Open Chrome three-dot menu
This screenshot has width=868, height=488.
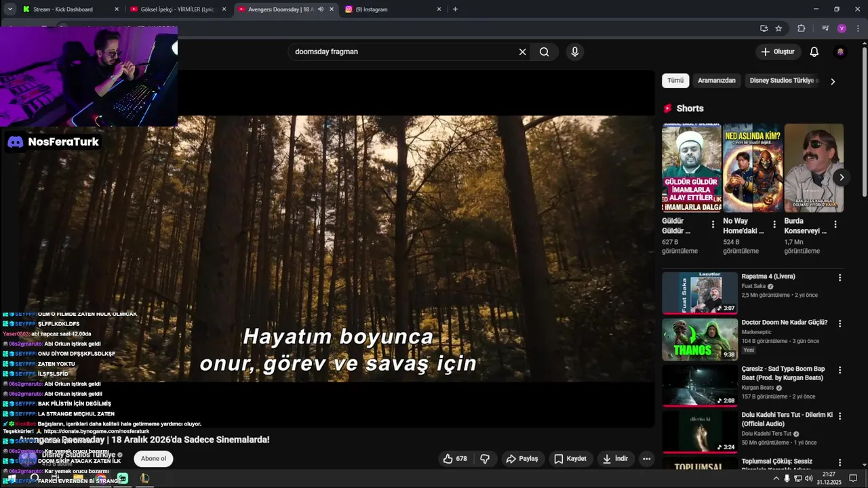(859, 28)
